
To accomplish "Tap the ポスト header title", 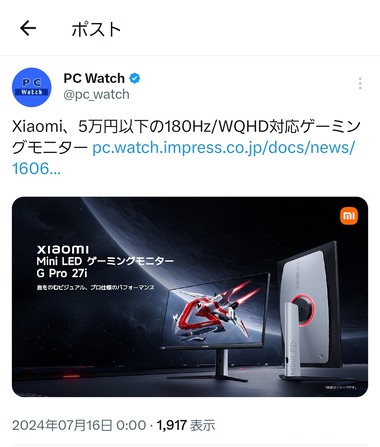I will click(x=96, y=29).
